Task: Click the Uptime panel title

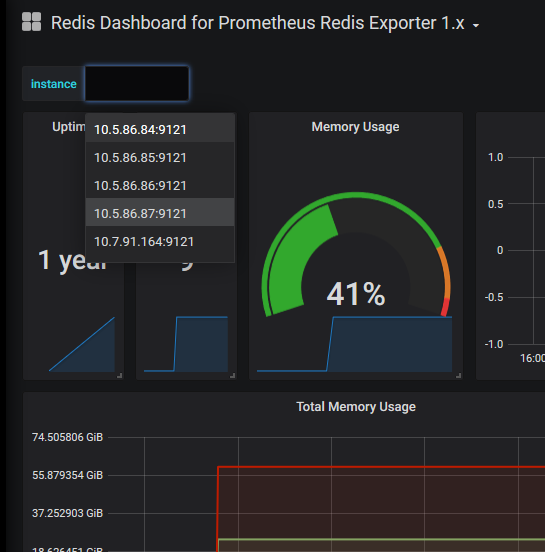Action: (69, 126)
